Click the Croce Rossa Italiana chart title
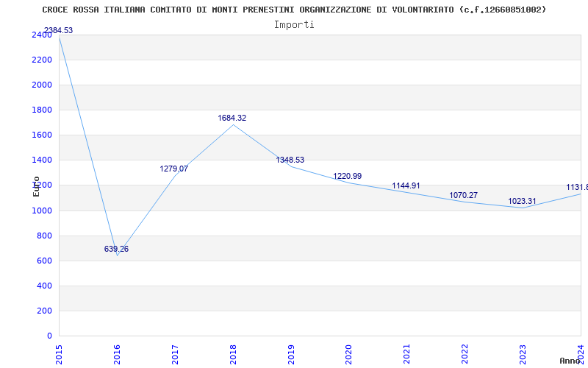Viewport: 588px width, 368px height. [x=294, y=10]
